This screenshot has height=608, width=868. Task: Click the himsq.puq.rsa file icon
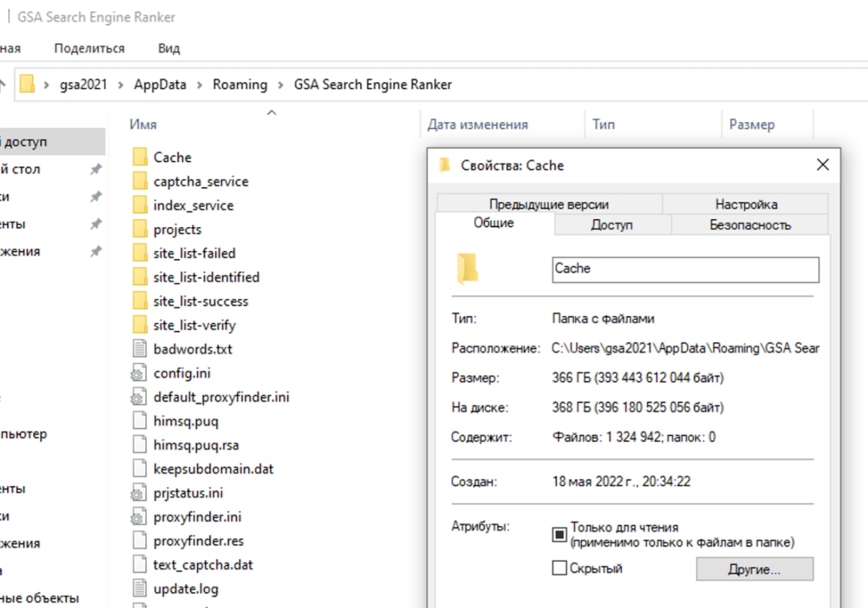[x=140, y=445]
